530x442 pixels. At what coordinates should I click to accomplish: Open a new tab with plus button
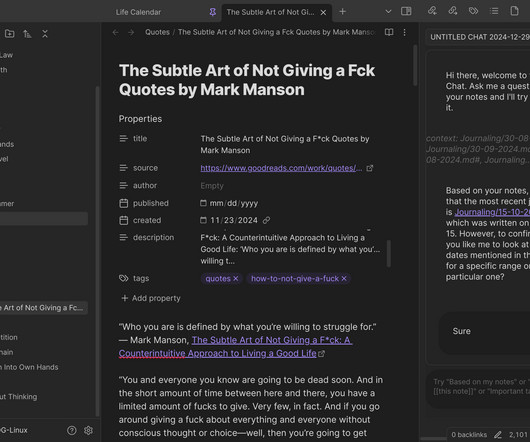342,12
